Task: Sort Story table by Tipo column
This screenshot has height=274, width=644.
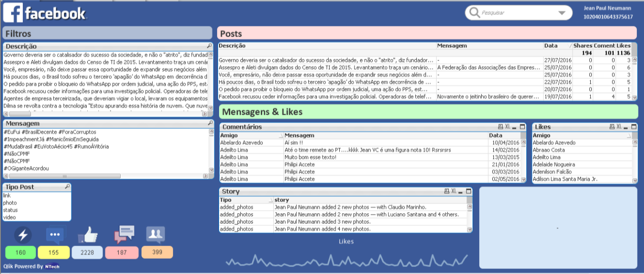Action: [246, 200]
